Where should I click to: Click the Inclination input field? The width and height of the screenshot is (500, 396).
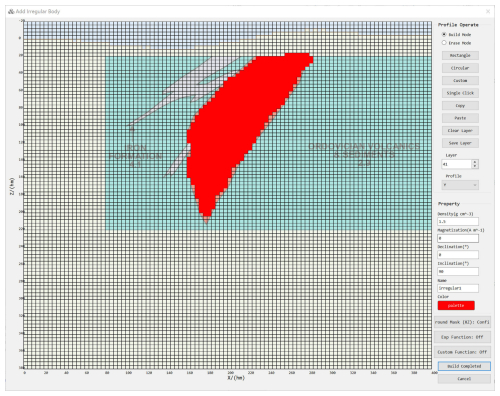tap(458, 271)
